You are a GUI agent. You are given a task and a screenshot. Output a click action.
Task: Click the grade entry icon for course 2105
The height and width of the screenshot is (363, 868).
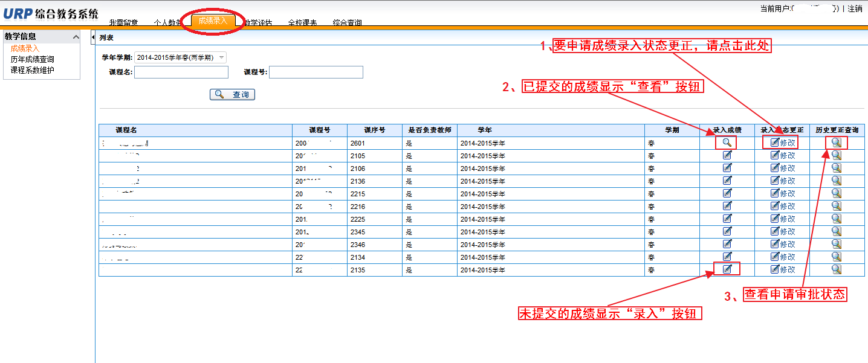(x=727, y=155)
